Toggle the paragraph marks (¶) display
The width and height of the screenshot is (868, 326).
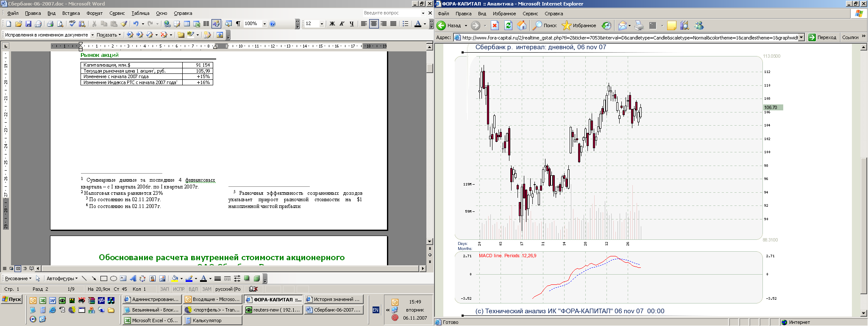[x=238, y=24]
